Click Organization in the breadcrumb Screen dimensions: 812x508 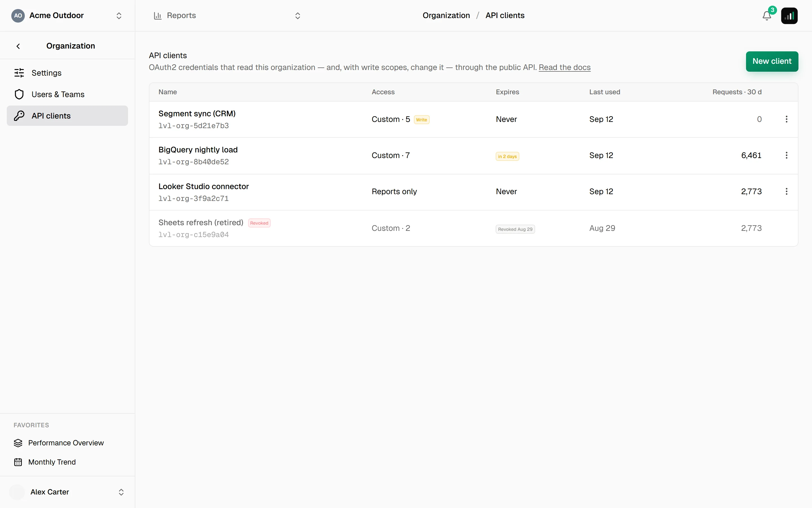pos(446,16)
